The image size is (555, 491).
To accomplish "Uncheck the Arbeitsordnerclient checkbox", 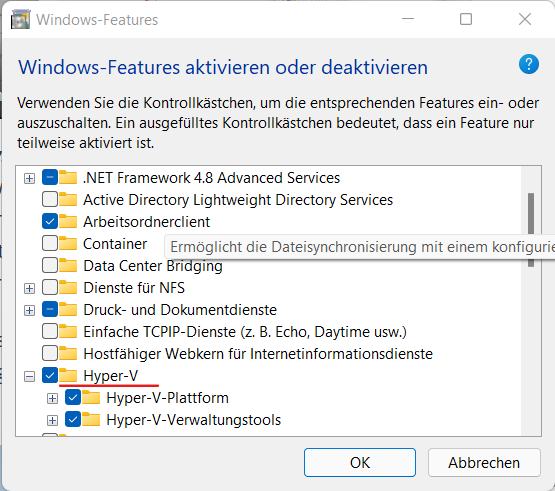I will point(50,222).
